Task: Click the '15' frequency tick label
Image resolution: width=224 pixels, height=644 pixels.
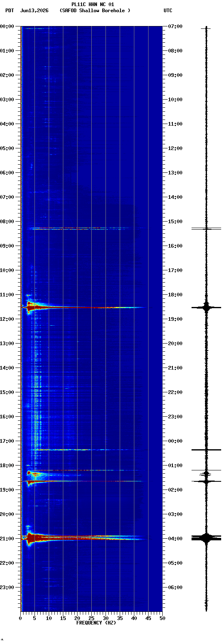Action: pos(63,618)
